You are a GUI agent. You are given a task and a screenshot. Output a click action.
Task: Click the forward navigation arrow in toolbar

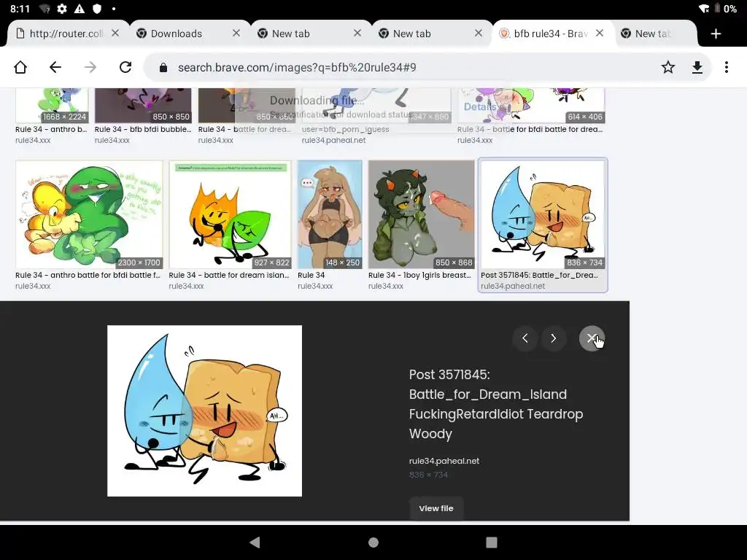(x=90, y=67)
